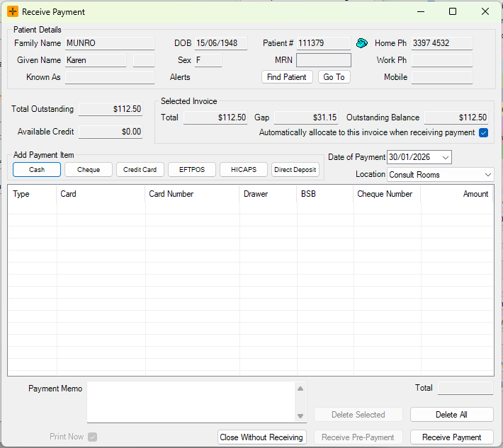Expand the Location combo box
503x448 pixels.
click(x=487, y=175)
